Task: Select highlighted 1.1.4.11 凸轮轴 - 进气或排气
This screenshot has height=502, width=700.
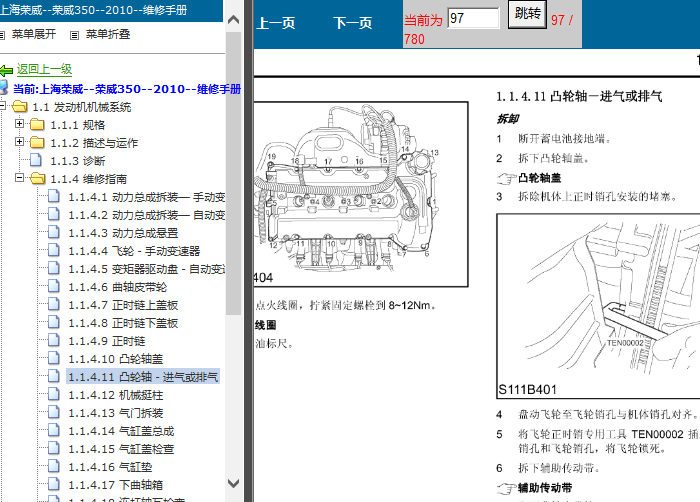Action: [143, 376]
